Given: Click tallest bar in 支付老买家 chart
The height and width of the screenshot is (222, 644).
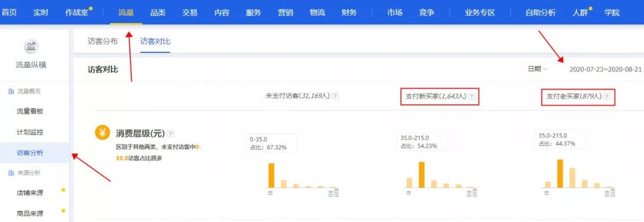Looking at the screenshot, I should [x=560, y=174].
